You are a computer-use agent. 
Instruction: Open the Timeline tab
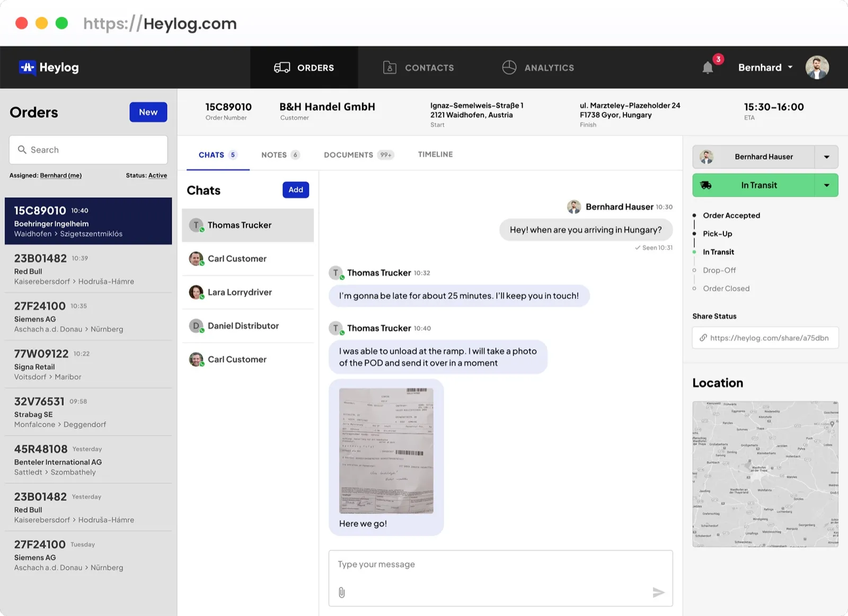[435, 154]
